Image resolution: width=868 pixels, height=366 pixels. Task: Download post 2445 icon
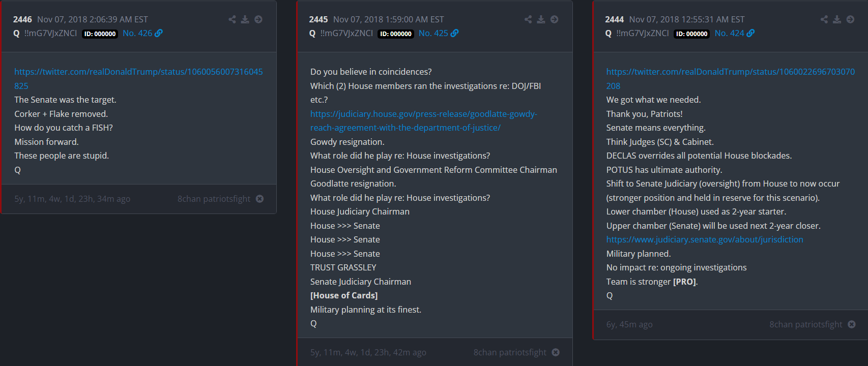coord(541,19)
